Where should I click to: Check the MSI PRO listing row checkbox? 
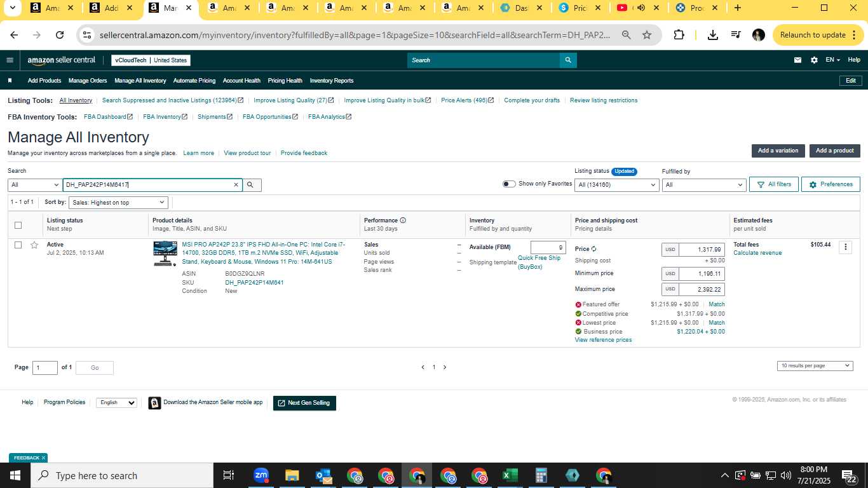[18, 245]
